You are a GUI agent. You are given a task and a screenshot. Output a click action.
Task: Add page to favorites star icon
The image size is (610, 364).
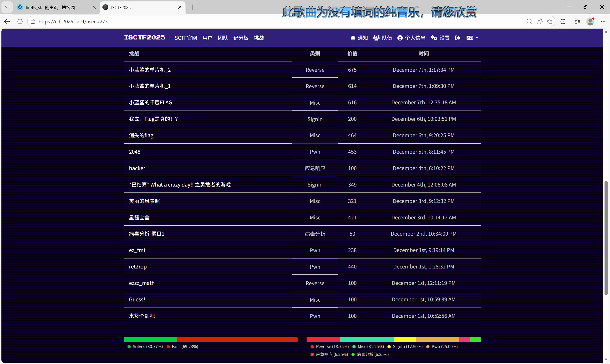coord(550,21)
